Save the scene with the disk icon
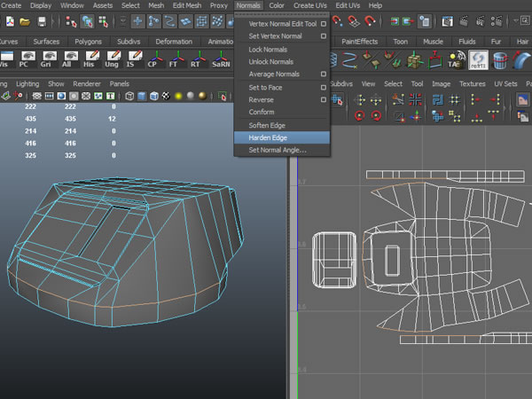Viewport: 532px width, 399px height. click(x=42, y=21)
